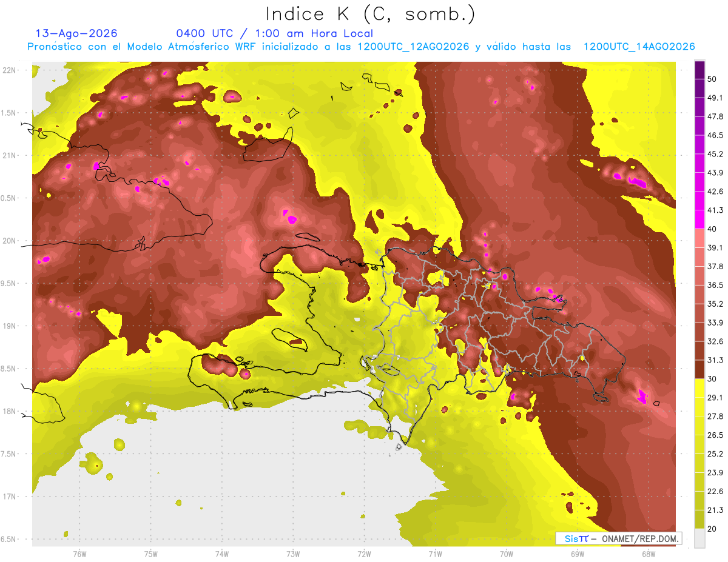
Task: Click the colorbar value "31.3"
Action: 715,360
